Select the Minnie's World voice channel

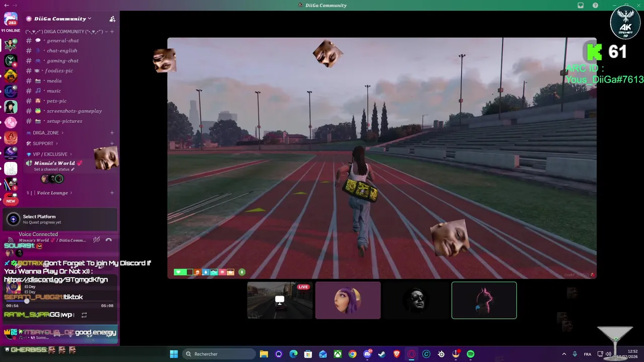pyautogui.click(x=54, y=163)
